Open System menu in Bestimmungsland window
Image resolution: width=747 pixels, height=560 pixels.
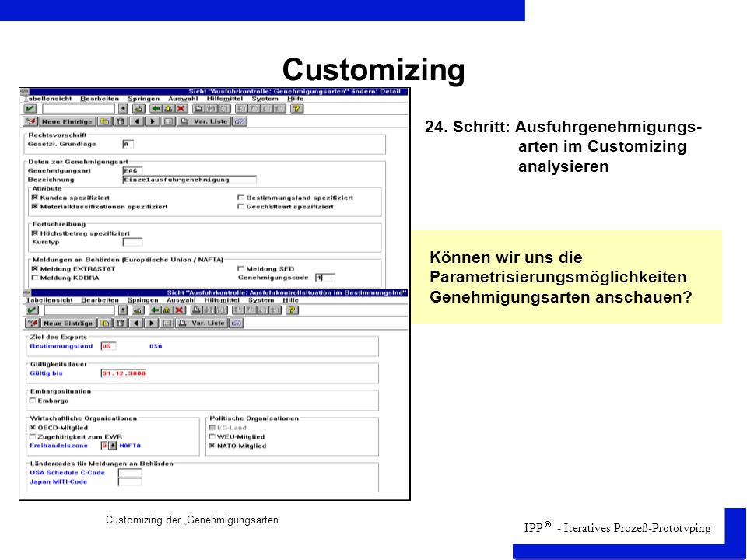tap(261, 300)
